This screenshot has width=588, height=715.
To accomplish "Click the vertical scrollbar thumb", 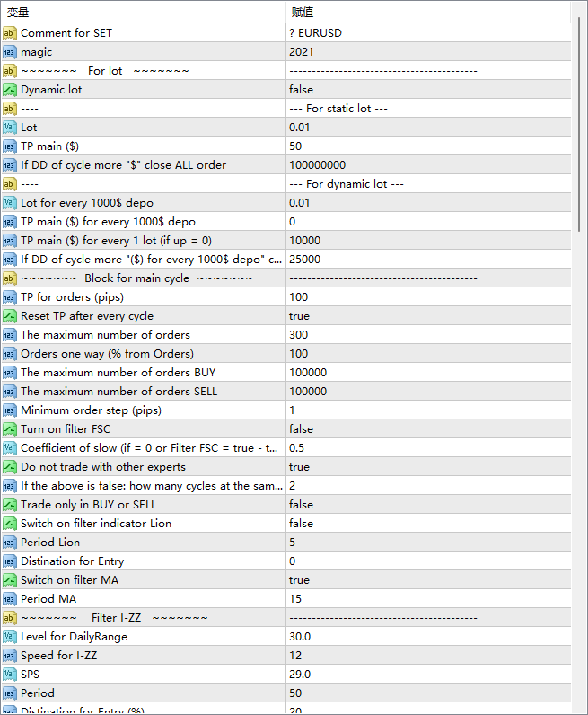I will tap(579, 124).
